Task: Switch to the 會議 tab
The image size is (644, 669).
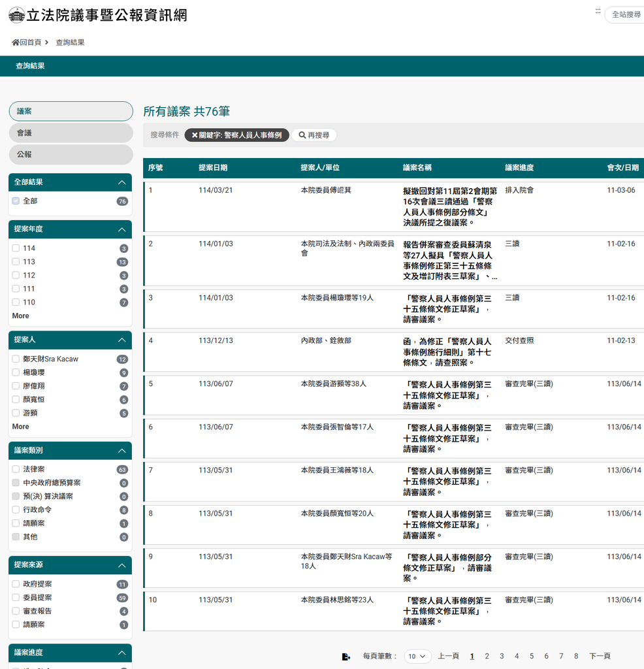Action: 71,133
